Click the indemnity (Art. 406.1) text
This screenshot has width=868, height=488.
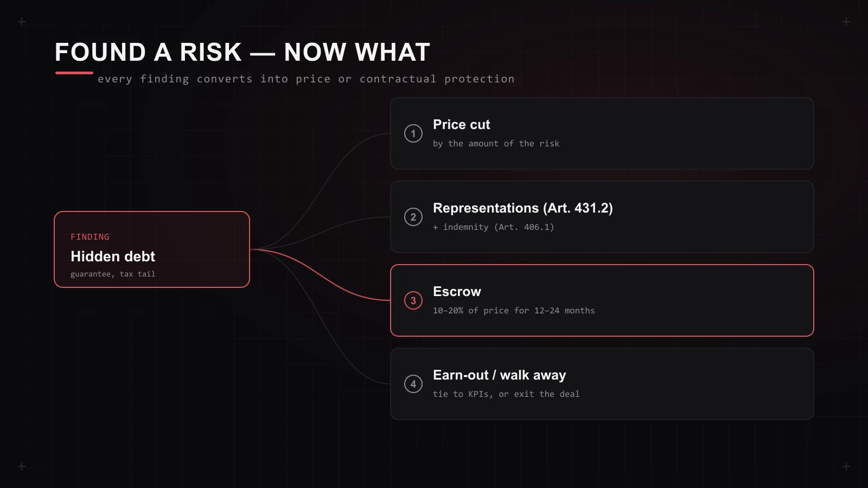(494, 227)
